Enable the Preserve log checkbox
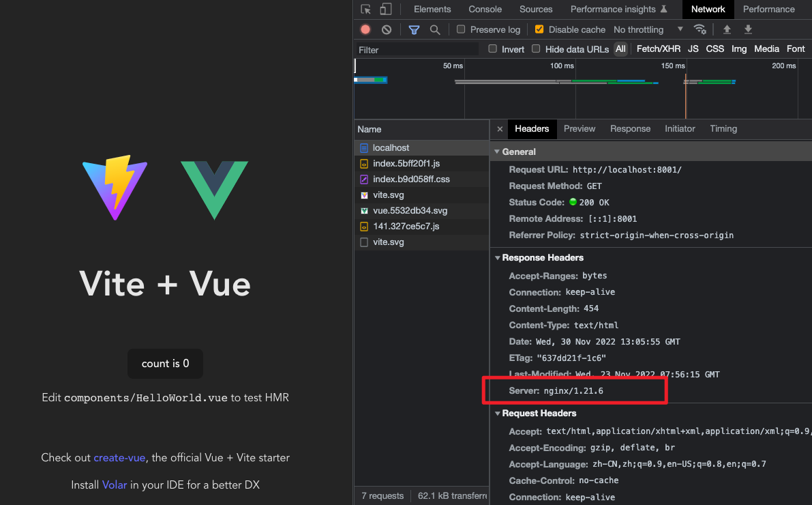Image resolution: width=812 pixels, height=505 pixels. (461, 29)
